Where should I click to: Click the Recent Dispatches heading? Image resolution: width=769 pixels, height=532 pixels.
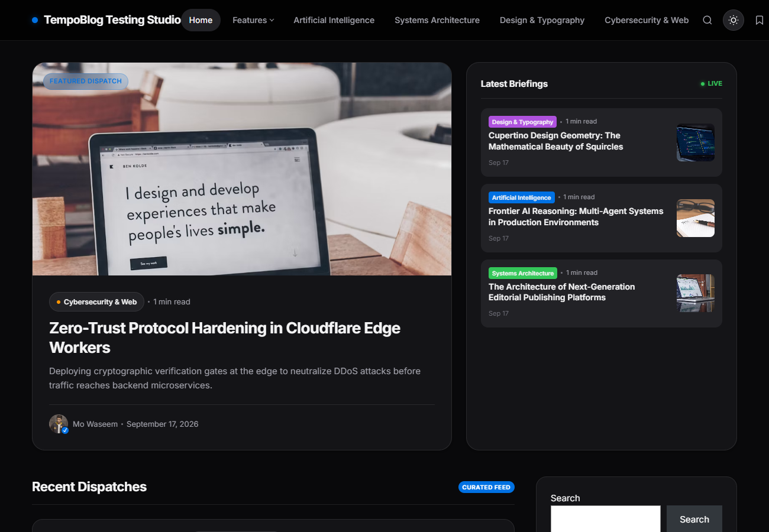coord(89,486)
